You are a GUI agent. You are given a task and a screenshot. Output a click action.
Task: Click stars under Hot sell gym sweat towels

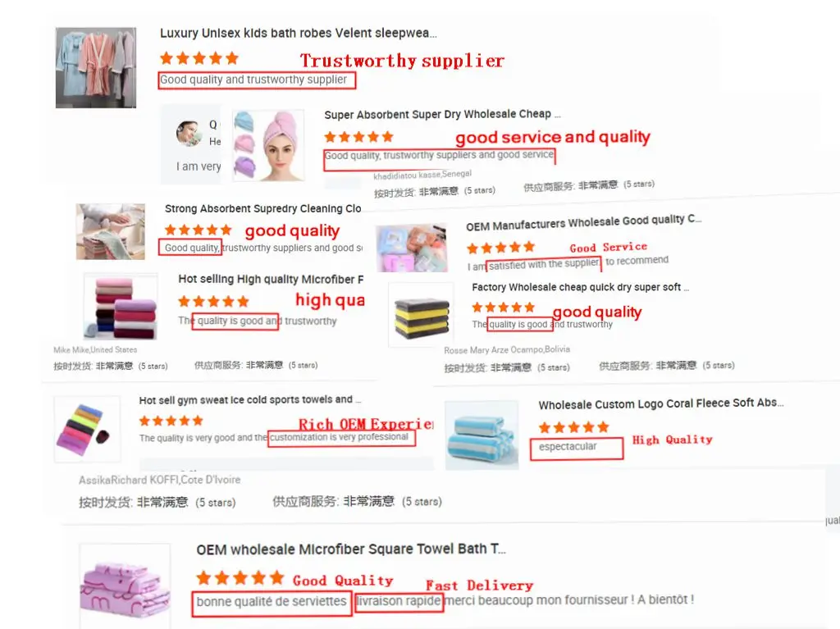[171, 421]
